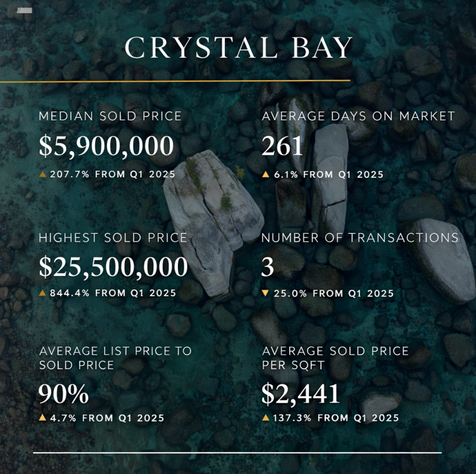Click the $2,441 per sqft value

300,393
